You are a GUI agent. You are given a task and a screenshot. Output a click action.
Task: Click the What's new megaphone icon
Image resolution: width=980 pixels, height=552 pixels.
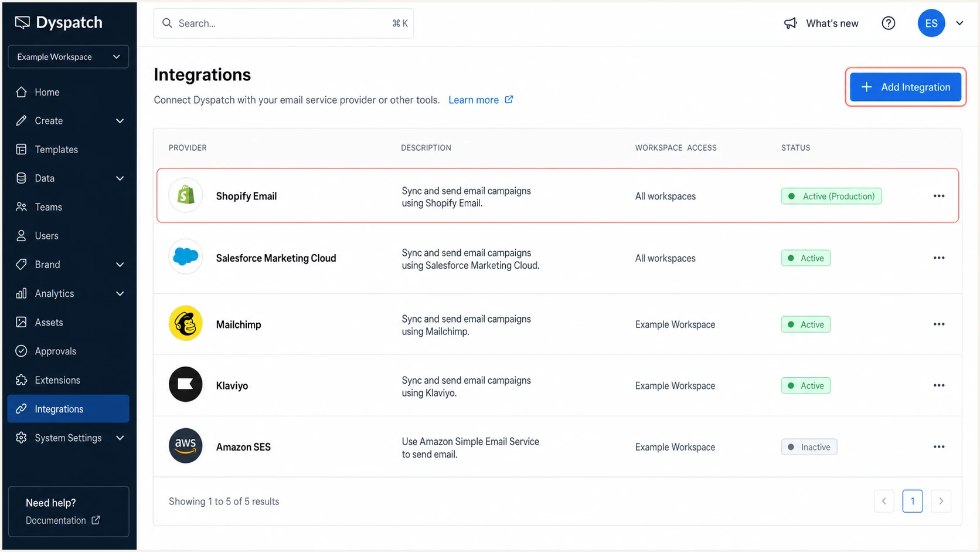[x=791, y=23]
